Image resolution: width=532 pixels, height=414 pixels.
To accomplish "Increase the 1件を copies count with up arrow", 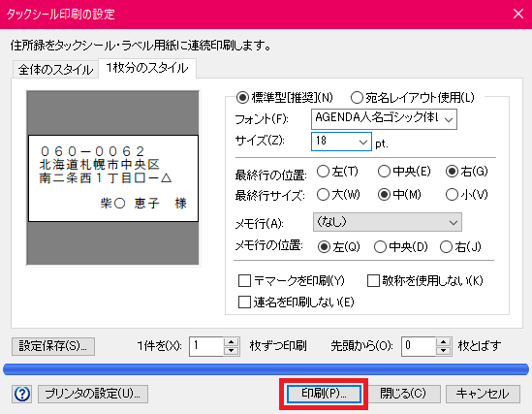I will (x=231, y=342).
